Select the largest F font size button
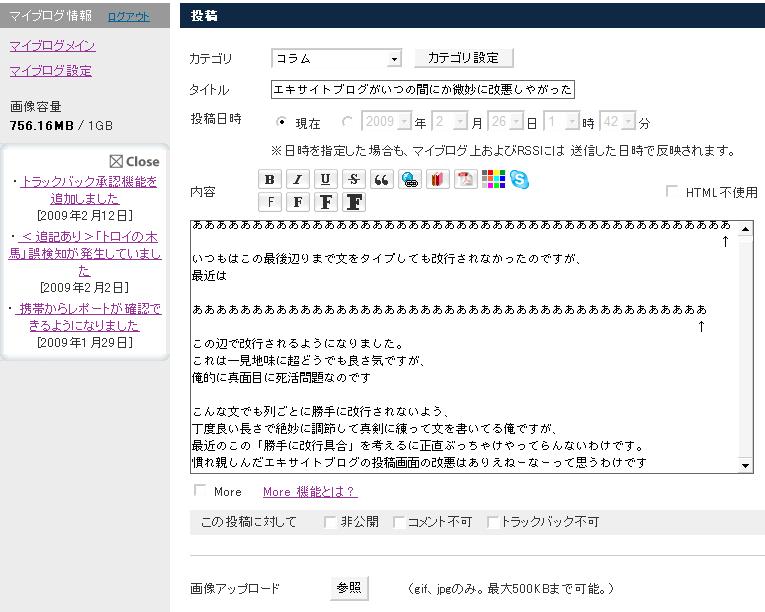 pos(354,202)
